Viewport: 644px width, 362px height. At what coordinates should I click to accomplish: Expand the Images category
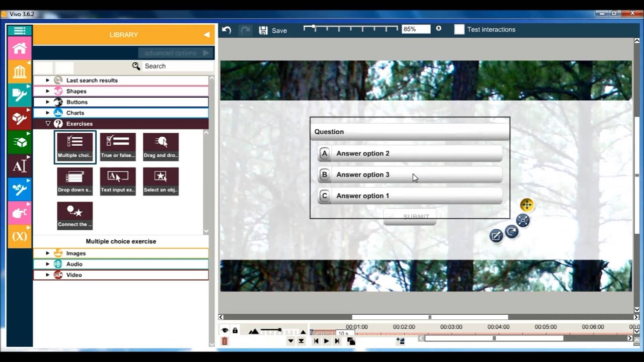tap(48, 253)
